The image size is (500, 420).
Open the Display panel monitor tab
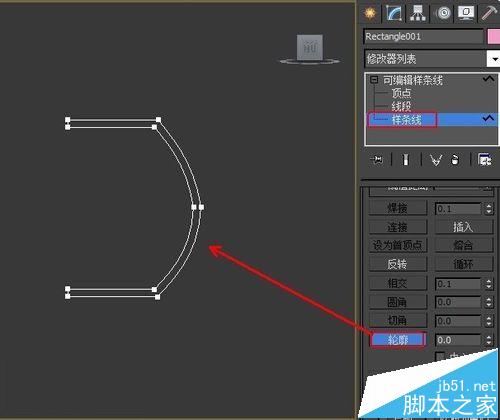466,13
